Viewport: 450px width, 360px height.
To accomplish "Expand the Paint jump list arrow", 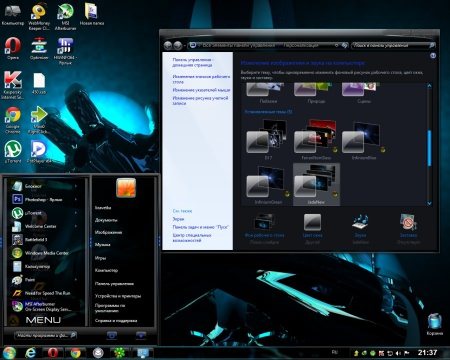I will [76, 280].
